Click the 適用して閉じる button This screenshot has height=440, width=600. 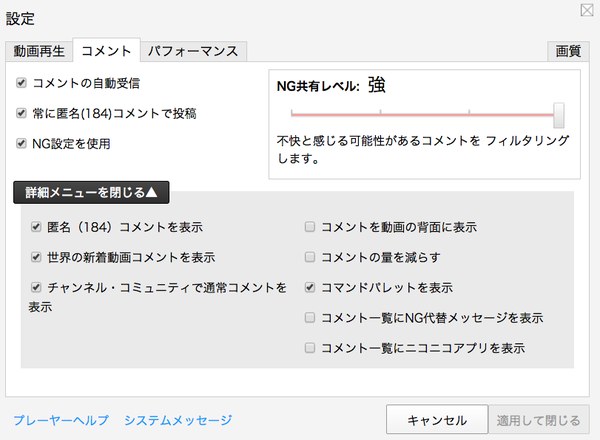click(538, 420)
